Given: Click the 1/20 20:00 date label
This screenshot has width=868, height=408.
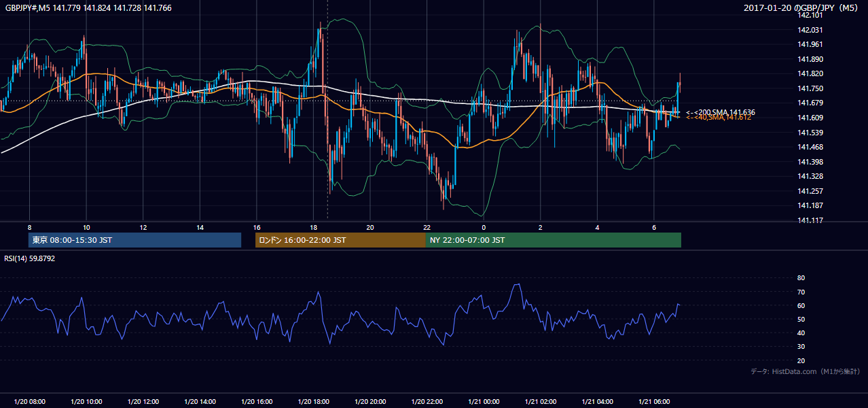Looking at the screenshot, I should pos(370,402).
